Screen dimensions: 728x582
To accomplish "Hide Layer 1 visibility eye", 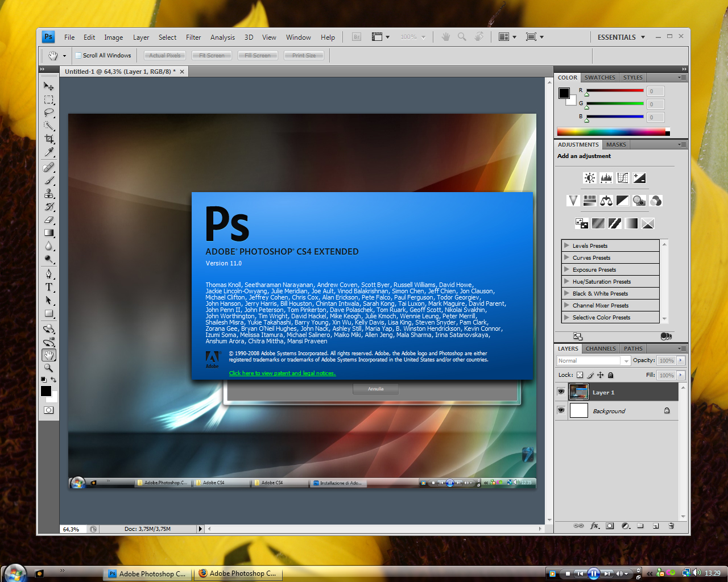I will 561,392.
